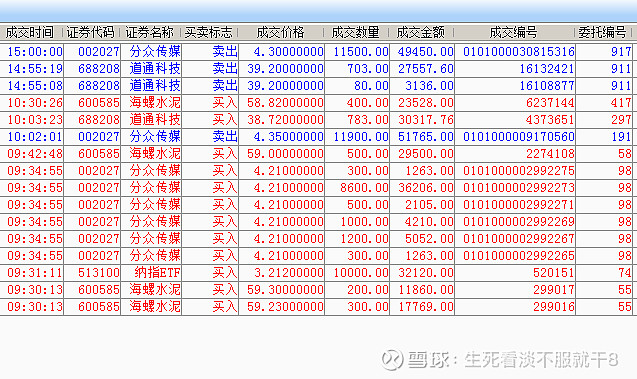Click the 成交编号 column header

pos(513,32)
